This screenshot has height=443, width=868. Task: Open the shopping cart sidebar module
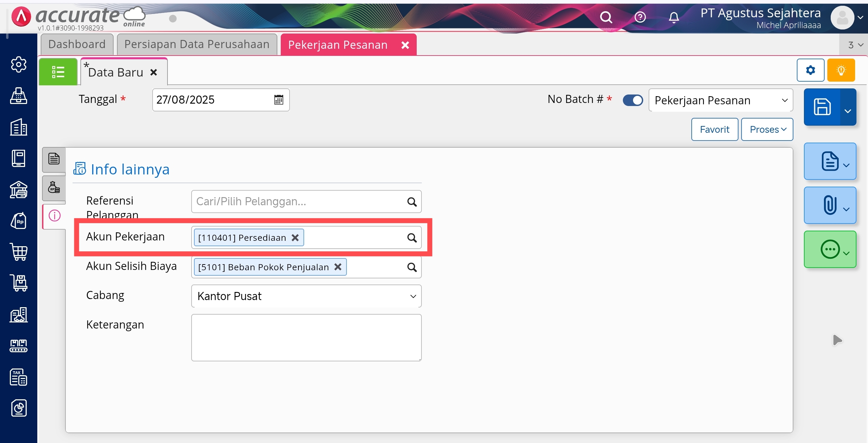(x=19, y=252)
